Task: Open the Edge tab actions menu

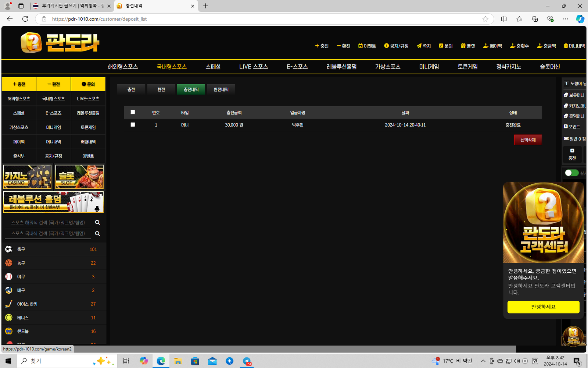Action: coord(21,6)
